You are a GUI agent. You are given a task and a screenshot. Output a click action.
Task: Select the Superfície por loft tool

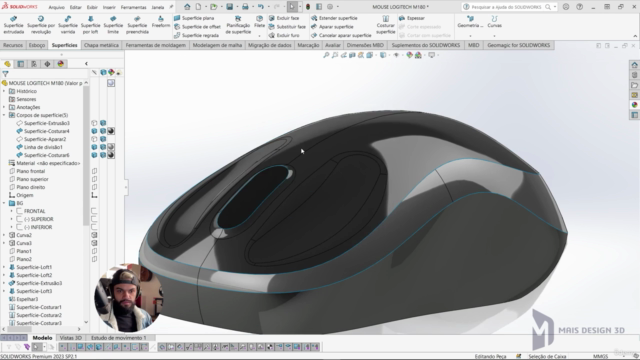90,25
